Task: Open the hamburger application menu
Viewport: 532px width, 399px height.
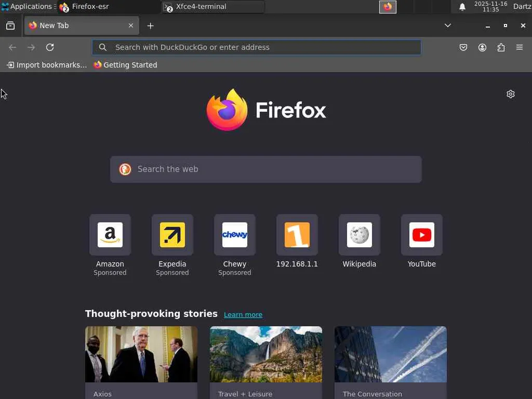Action: tap(520, 47)
